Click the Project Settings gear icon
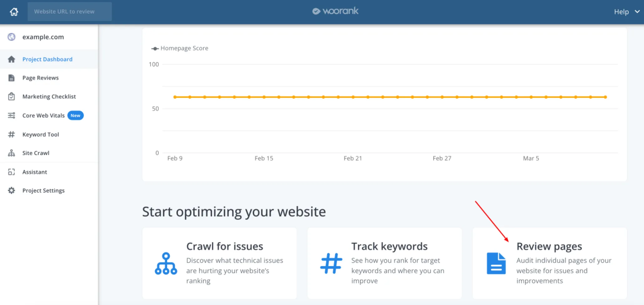This screenshot has width=644, height=305. coord(12,191)
